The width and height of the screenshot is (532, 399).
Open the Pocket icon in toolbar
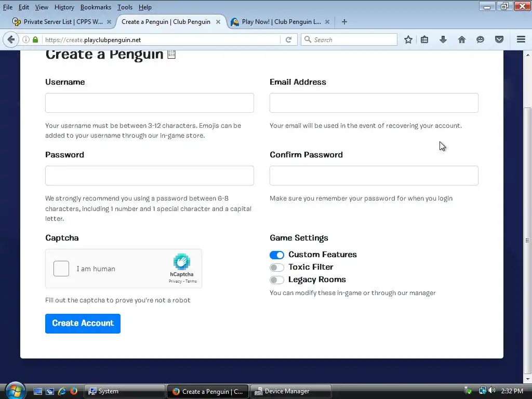tap(499, 39)
